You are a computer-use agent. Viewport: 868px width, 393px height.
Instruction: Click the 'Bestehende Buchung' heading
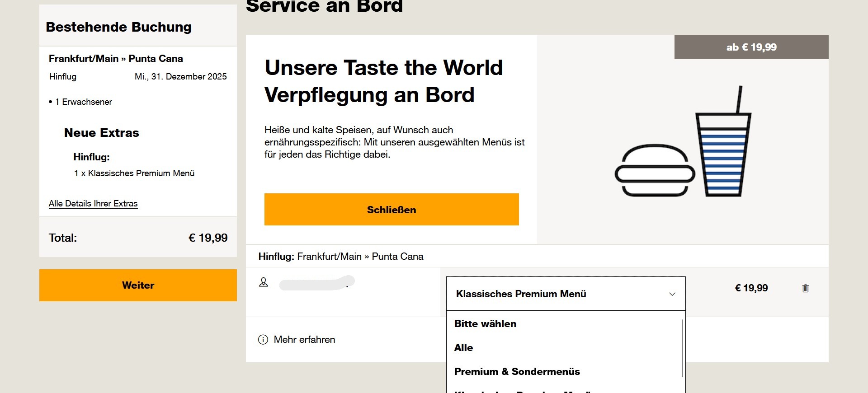pyautogui.click(x=118, y=27)
